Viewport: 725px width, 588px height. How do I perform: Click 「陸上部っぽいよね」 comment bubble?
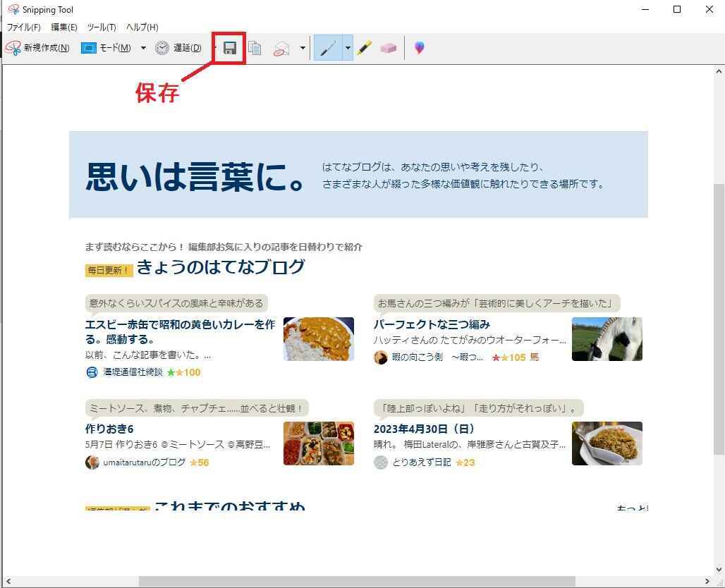(x=479, y=408)
